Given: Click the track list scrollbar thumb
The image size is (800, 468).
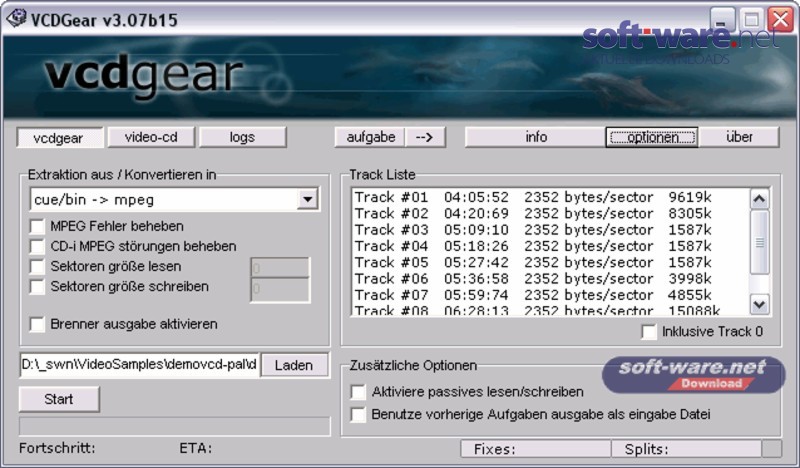Looking at the screenshot, I should click(x=759, y=242).
